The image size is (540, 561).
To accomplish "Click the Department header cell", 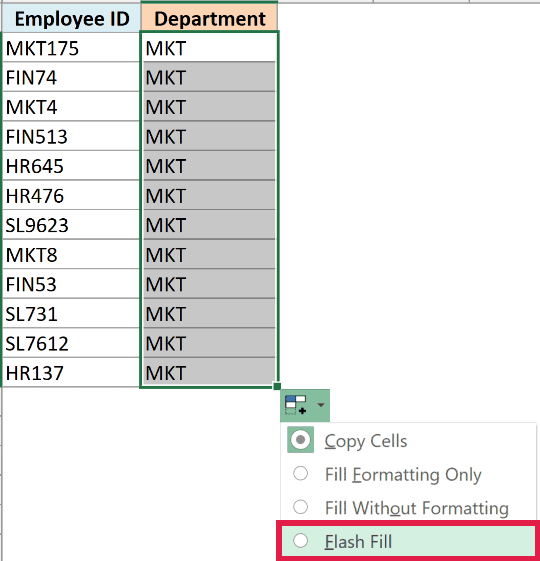I will [209, 18].
